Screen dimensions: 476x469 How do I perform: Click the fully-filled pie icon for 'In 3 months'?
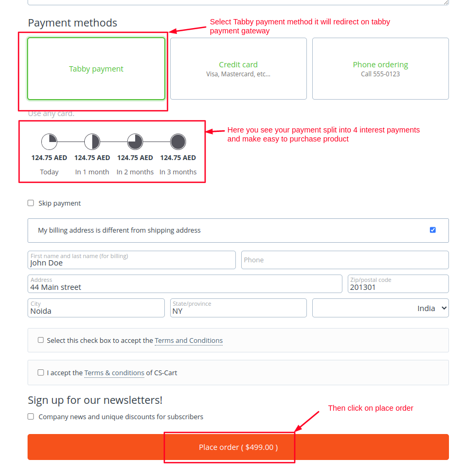[178, 141]
